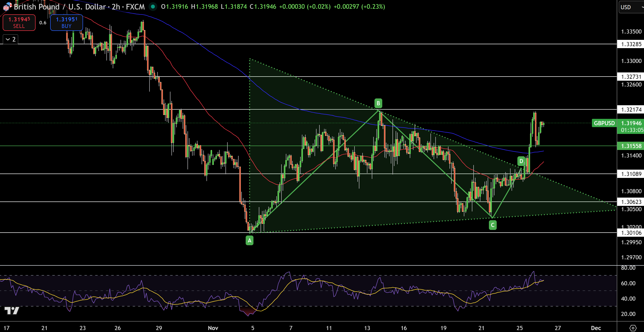644x332 pixels.
Task: Click the Nov label on the time axis
Action: click(x=213, y=328)
